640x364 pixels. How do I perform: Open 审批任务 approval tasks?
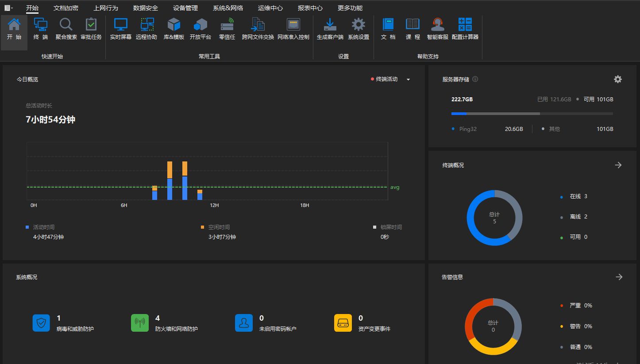tap(91, 30)
